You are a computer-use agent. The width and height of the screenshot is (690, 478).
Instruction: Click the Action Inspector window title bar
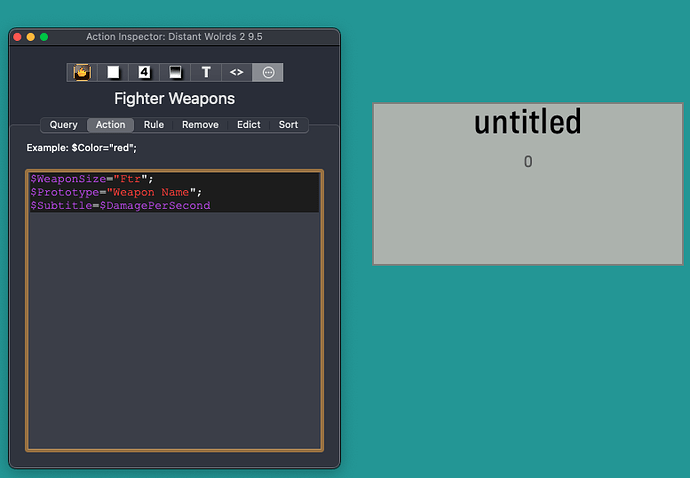(x=174, y=37)
